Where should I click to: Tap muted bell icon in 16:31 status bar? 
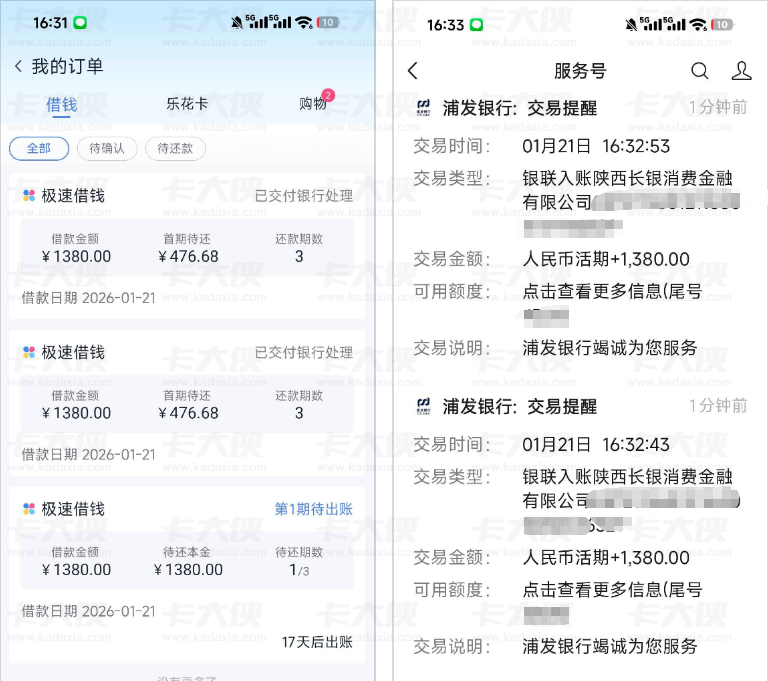pyautogui.click(x=237, y=23)
